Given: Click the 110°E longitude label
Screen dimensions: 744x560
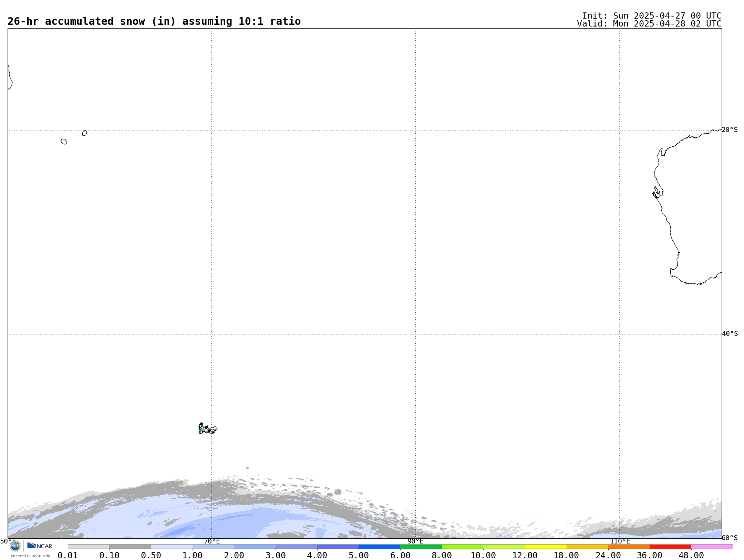Looking at the screenshot, I should [620, 541].
